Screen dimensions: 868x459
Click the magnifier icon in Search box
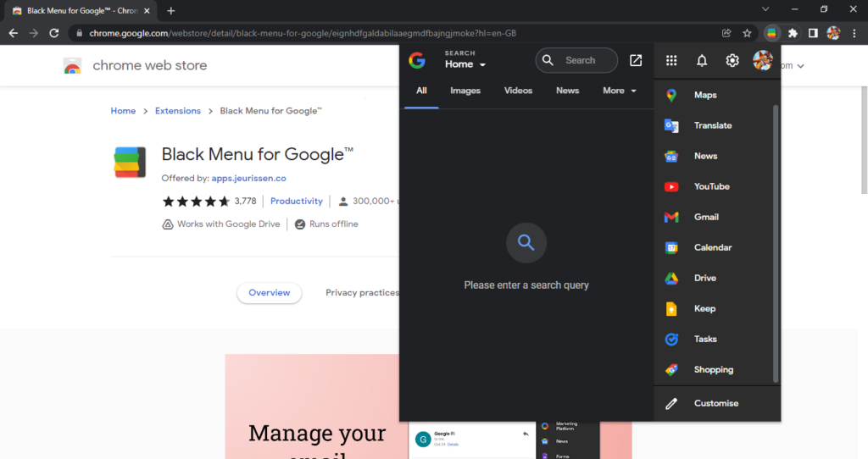click(x=548, y=60)
